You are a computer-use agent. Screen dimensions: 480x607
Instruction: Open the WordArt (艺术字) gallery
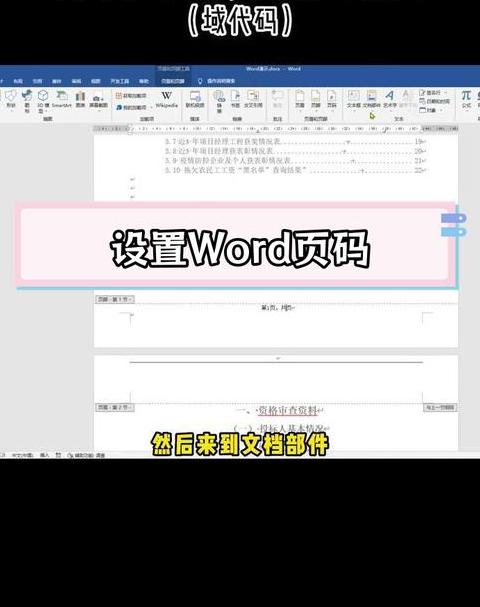390,100
